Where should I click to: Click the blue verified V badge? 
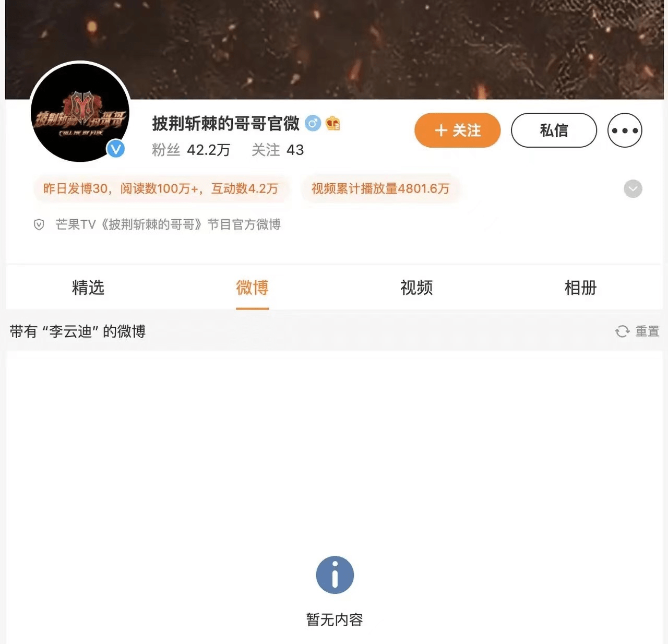pyautogui.click(x=115, y=149)
